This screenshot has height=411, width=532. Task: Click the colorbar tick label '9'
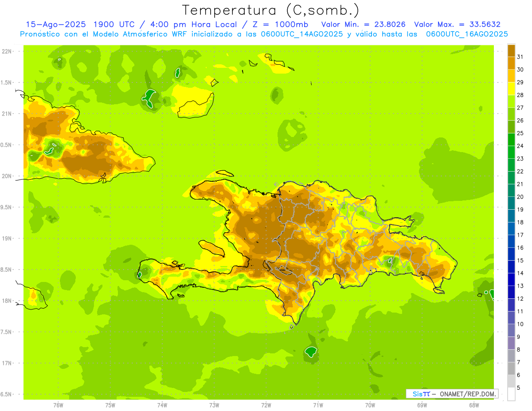(x=519, y=337)
